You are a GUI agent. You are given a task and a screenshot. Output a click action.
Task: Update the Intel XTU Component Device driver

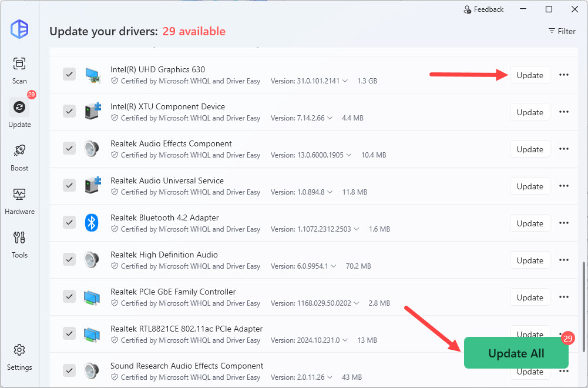530,112
